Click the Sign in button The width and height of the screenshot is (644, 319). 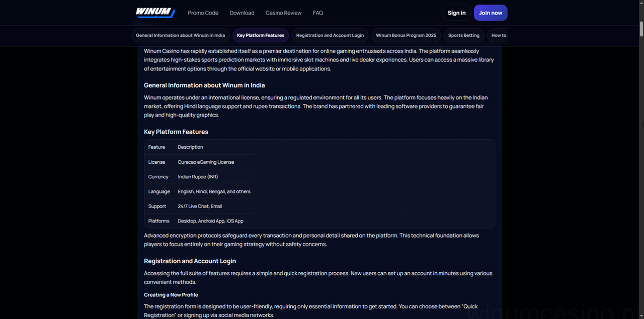pos(456,13)
